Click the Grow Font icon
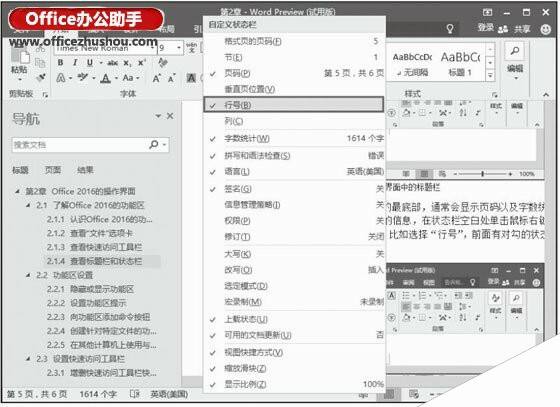This screenshot has height=407, width=560. pyautogui.click(x=156, y=78)
